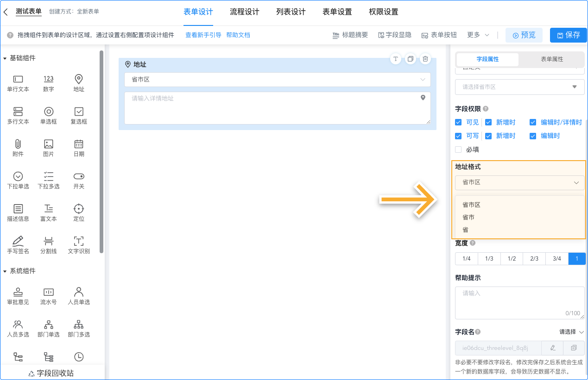Delete the 地址 field with trash icon
The width and height of the screenshot is (588, 380).
point(425,59)
